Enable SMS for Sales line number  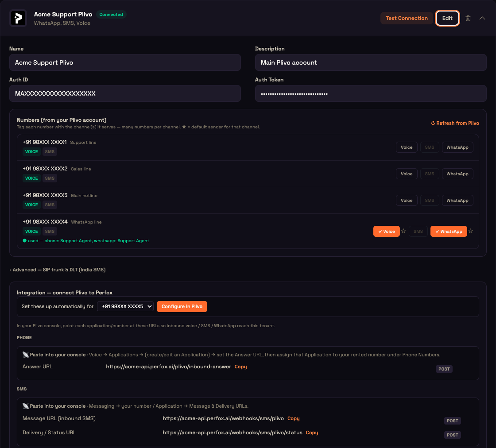click(429, 174)
